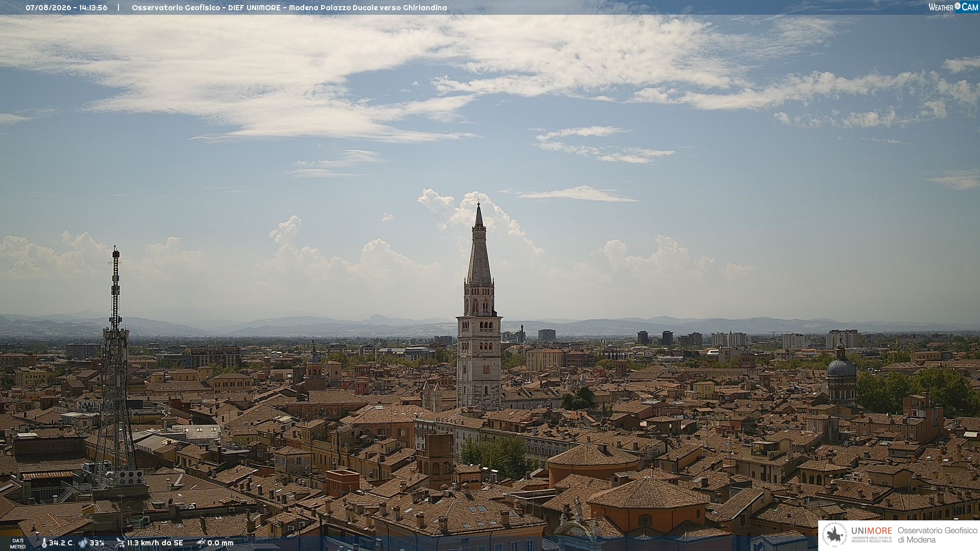Click the 34.2 C temperature reading
980x551 pixels.
tap(61, 543)
